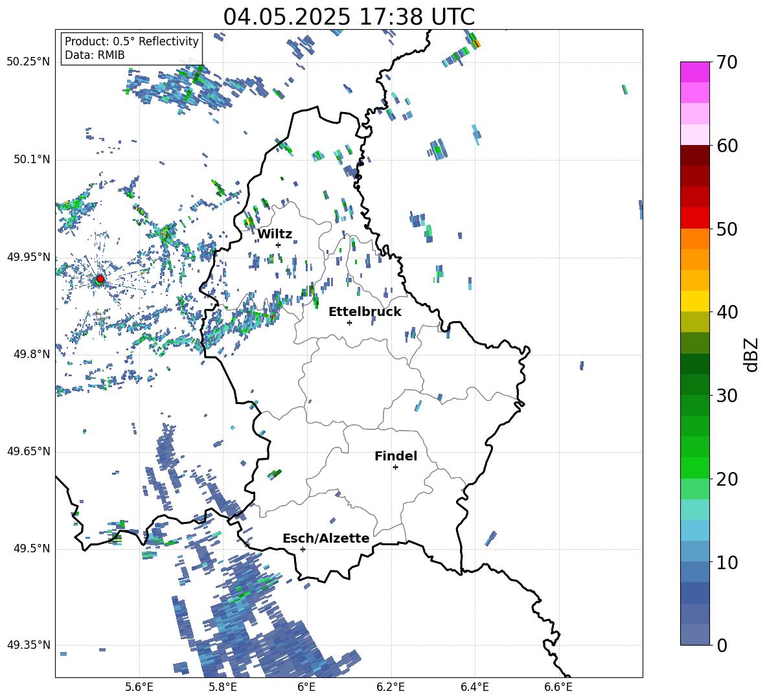Click the small green echo west of Findel
767x700 pixels.
[x=275, y=473]
